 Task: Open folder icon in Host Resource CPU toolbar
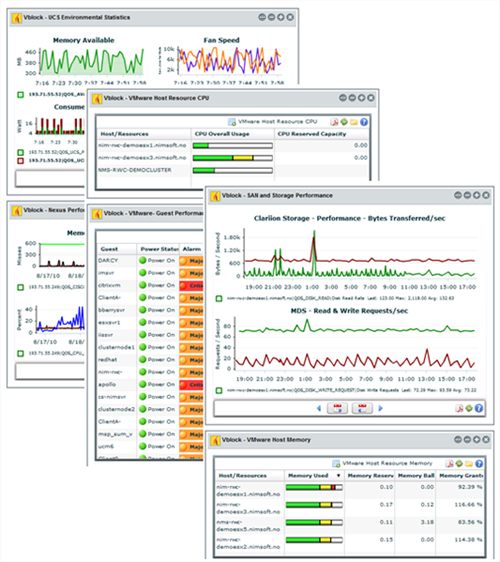pos(354,122)
